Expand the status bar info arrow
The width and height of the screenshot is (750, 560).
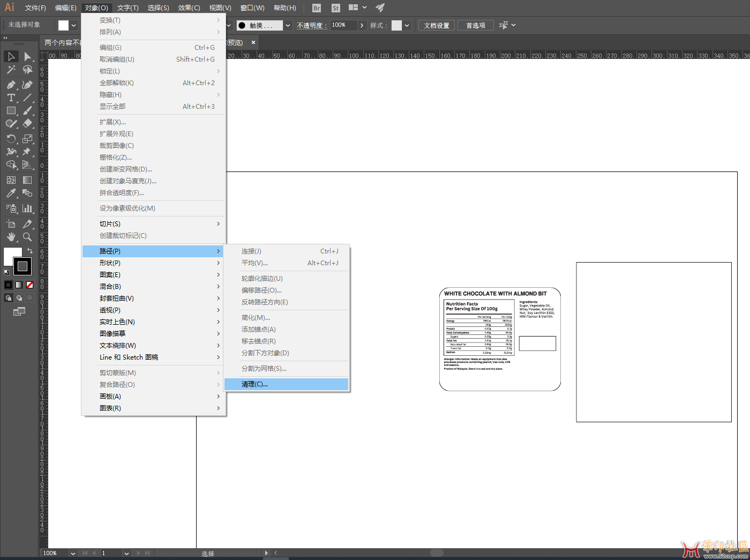(x=266, y=553)
